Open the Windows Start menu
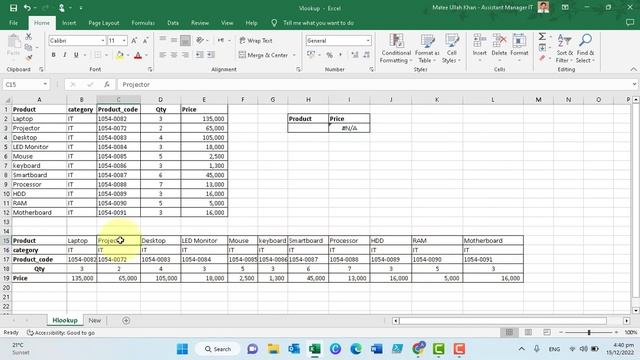 click(182, 349)
